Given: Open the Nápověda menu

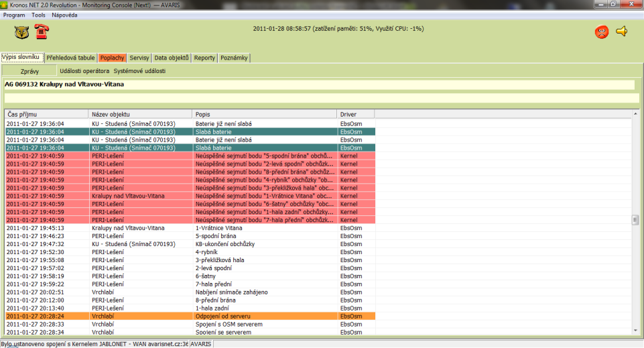Looking at the screenshot, I should tap(64, 15).
